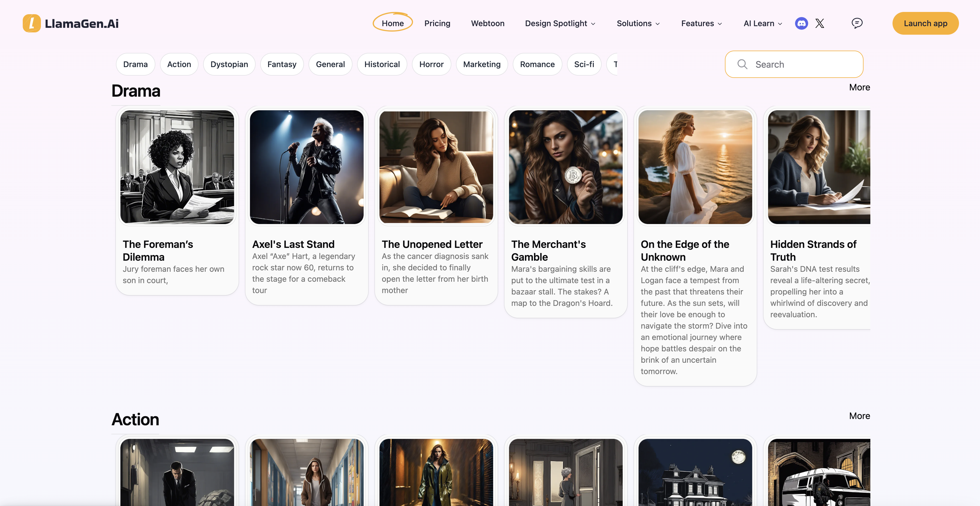The image size is (980, 506).
Task: Click the LlamaGen.Ai logo icon
Action: (32, 23)
